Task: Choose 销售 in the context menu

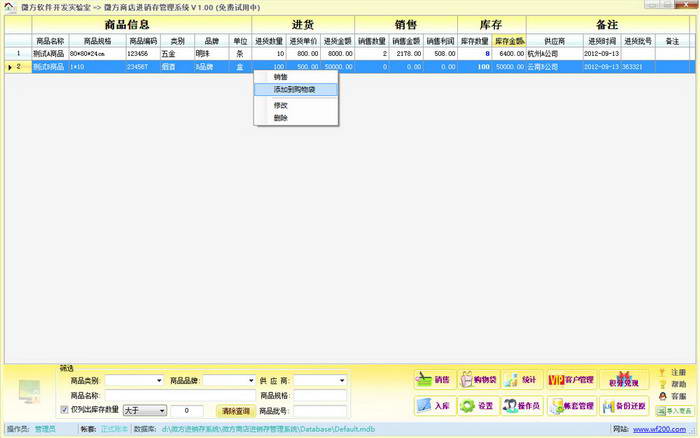Action: click(x=296, y=77)
